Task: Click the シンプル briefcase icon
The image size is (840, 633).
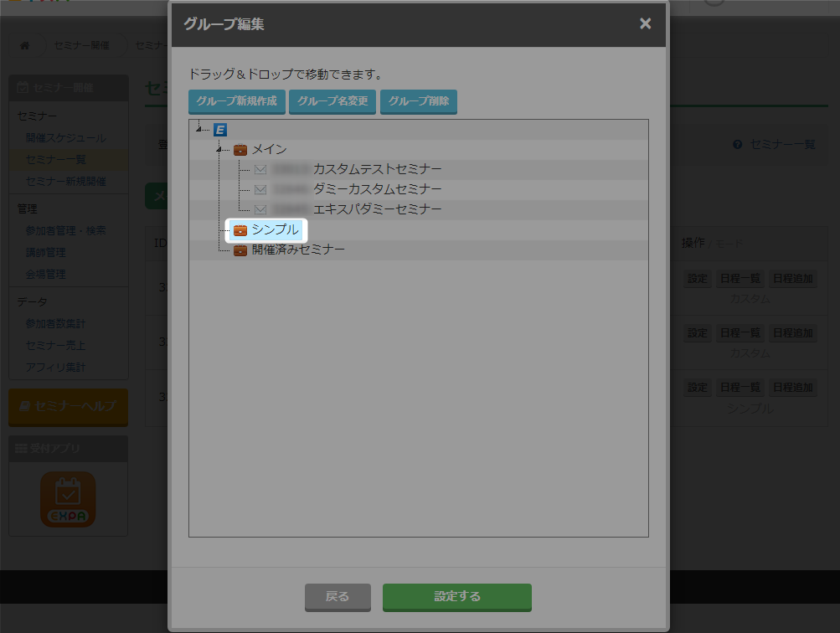Action: 240,230
